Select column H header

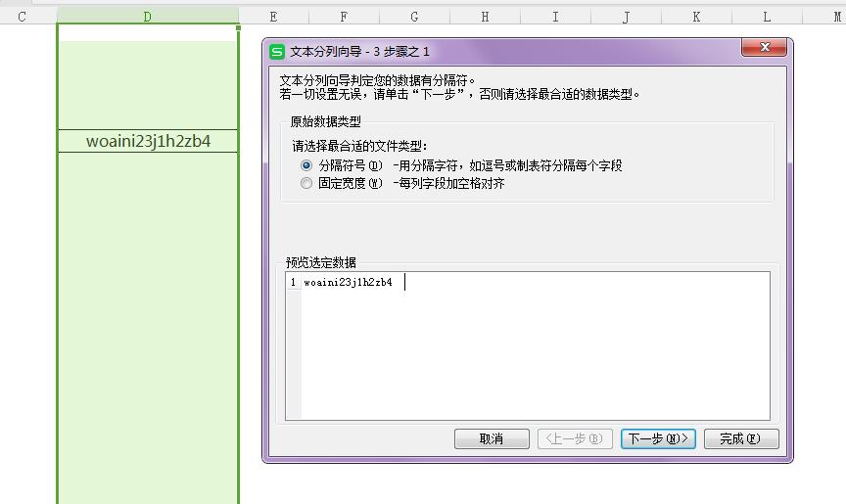tap(485, 17)
